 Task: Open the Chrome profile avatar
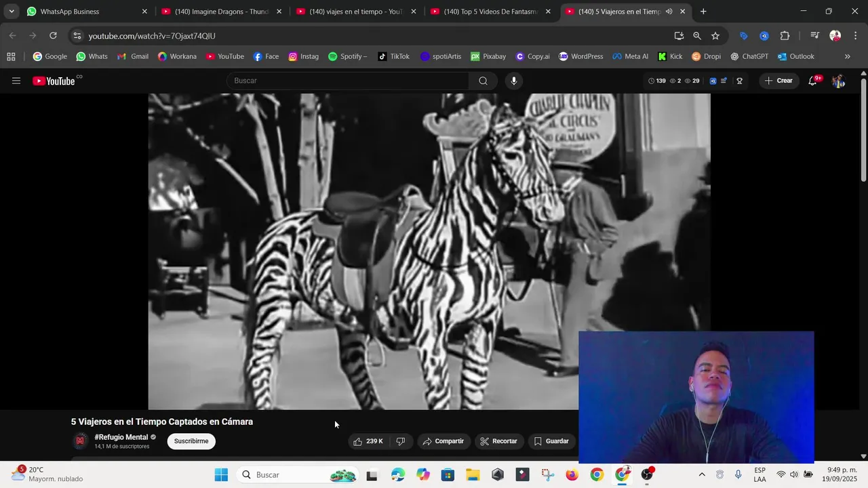coord(835,36)
